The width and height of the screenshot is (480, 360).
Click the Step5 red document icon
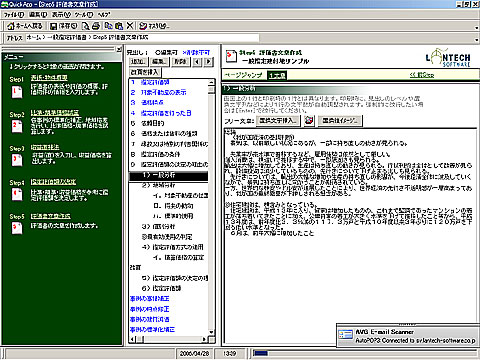click(17, 228)
